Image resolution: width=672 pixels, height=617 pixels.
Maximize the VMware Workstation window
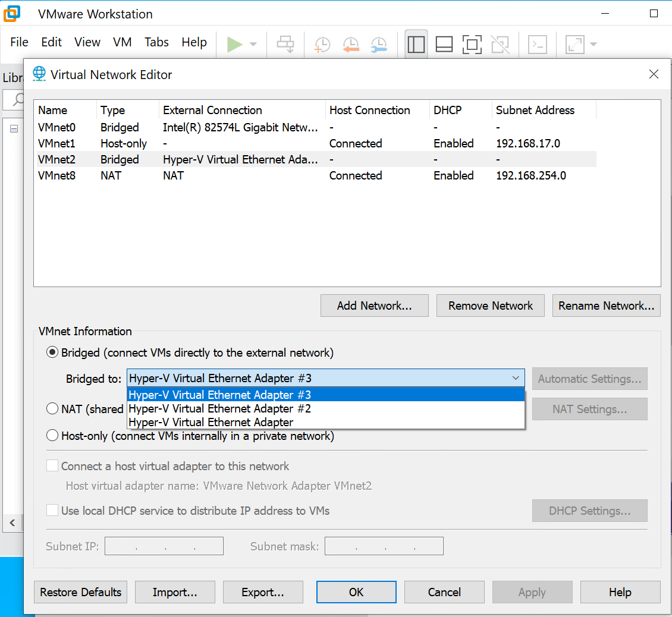coord(654,14)
